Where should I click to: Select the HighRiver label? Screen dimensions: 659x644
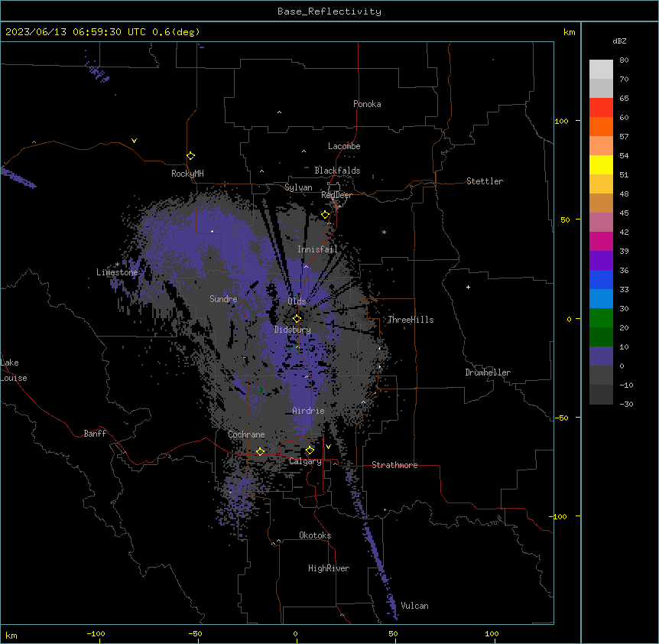coord(329,568)
